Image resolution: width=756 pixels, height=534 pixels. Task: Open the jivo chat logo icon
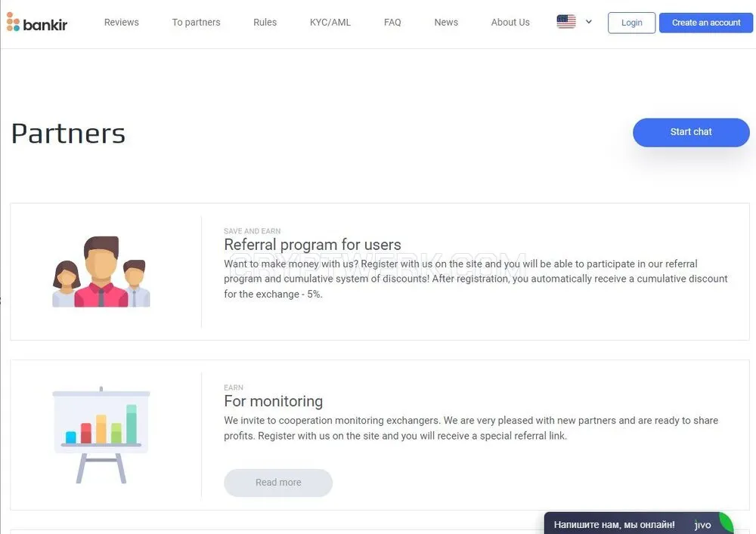coord(702,525)
